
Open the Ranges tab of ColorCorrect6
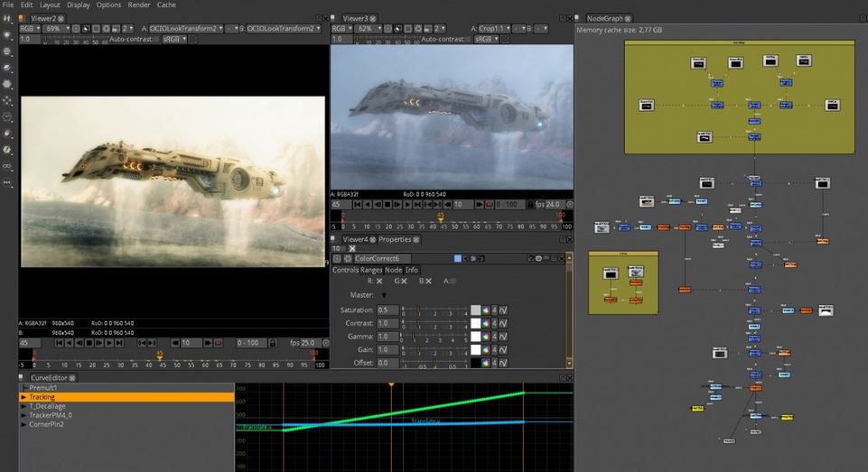[371, 270]
